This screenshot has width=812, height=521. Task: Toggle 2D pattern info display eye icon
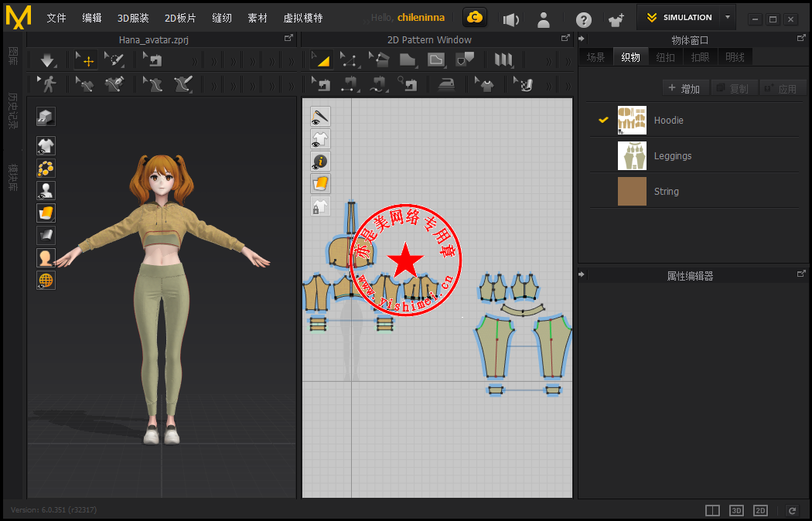click(x=320, y=161)
